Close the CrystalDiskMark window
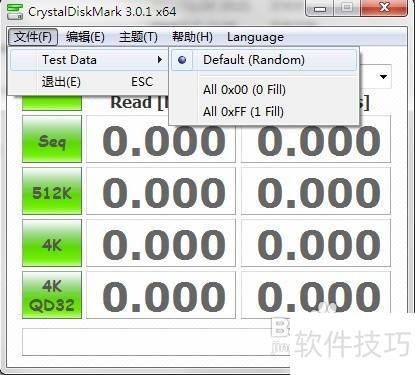The image size is (415, 375). click(x=384, y=8)
